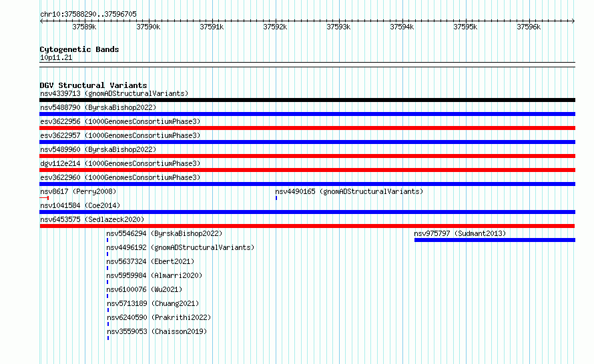
Task: Open the nsv8617 (Perry2008) label
Action: pyautogui.click(x=78, y=191)
